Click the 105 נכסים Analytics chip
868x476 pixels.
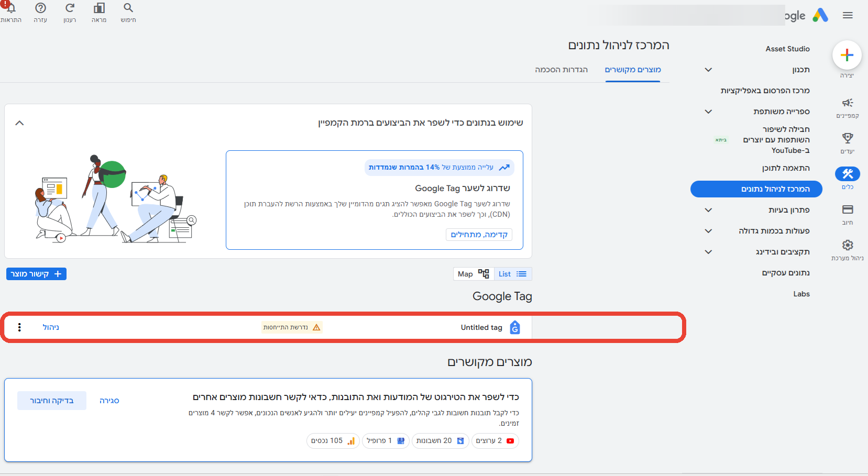[x=333, y=441]
